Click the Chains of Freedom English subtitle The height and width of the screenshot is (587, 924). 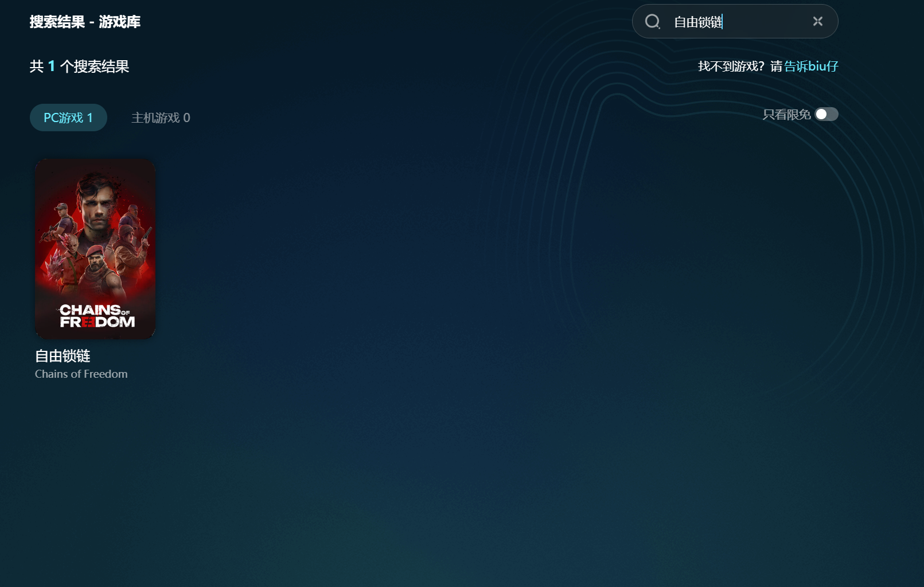(81, 374)
